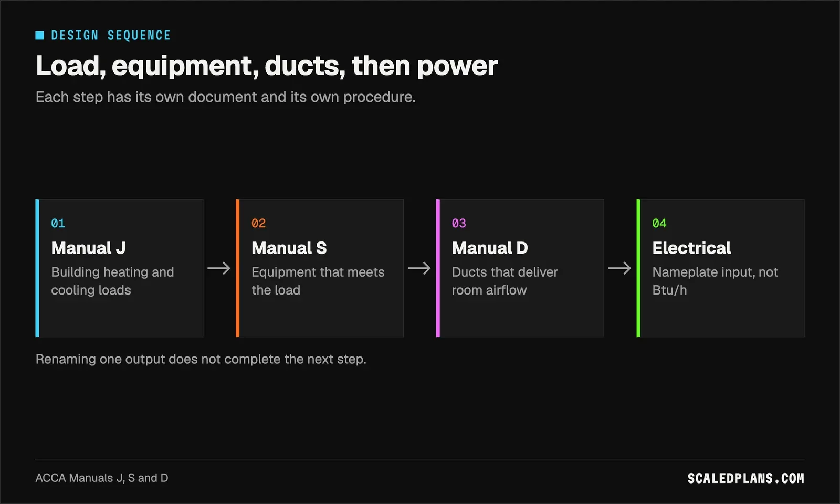Screen dimensions: 840x504
Task: Select the Electrical card title
Action: (x=691, y=248)
